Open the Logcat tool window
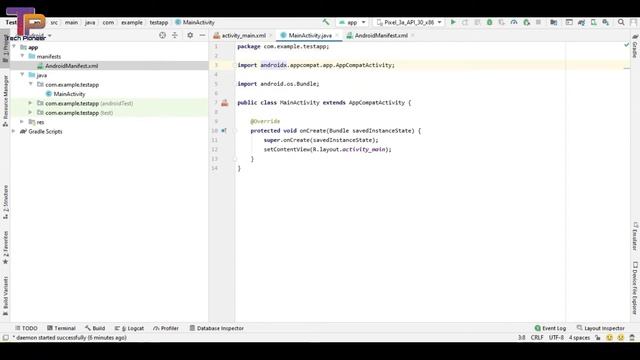 coord(129,328)
